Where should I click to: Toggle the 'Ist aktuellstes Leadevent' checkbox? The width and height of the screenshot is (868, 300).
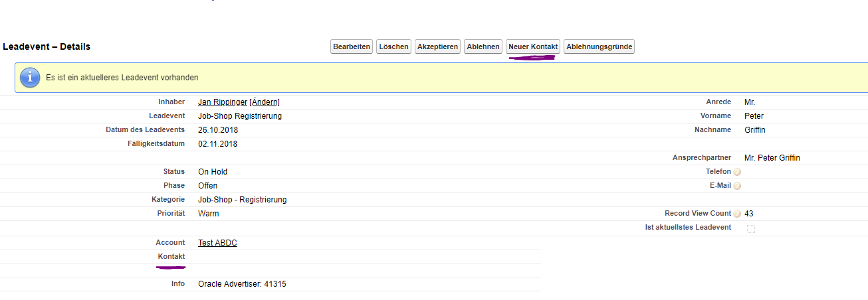pyautogui.click(x=751, y=228)
